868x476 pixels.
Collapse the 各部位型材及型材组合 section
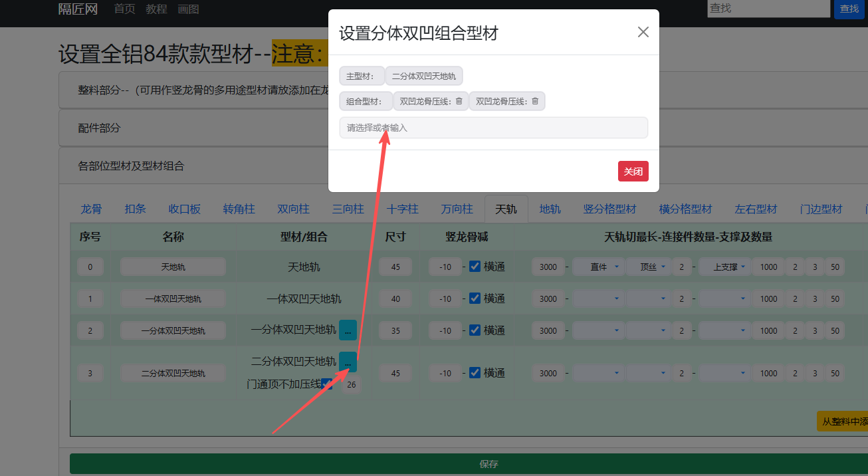193,166
